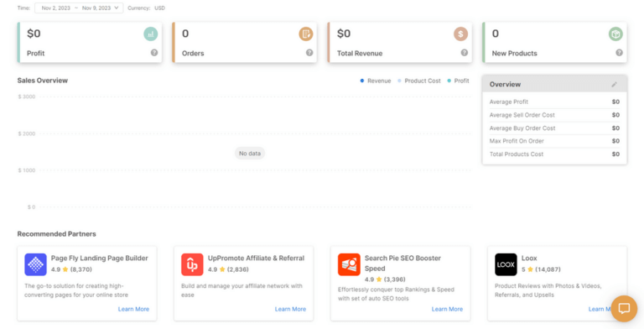The width and height of the screenshot is (644, 329).
Task: Open the Loox app title
Action: 529,258
